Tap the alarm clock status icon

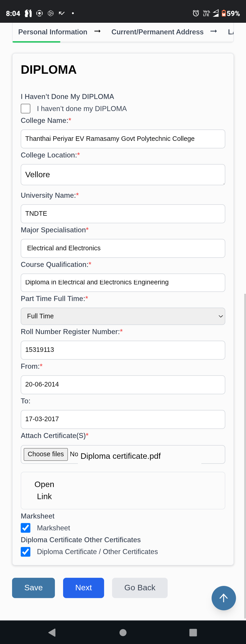[x=196, y=13]
